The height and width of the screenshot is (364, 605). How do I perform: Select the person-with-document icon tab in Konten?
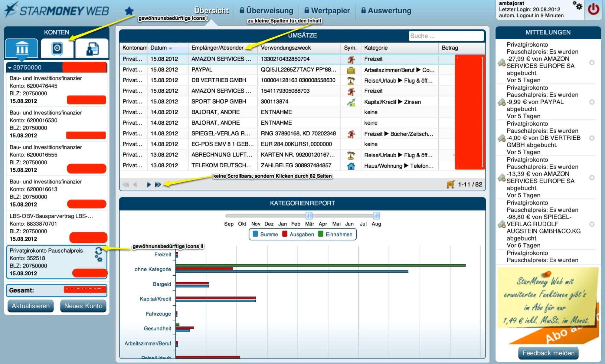point(92,48)
